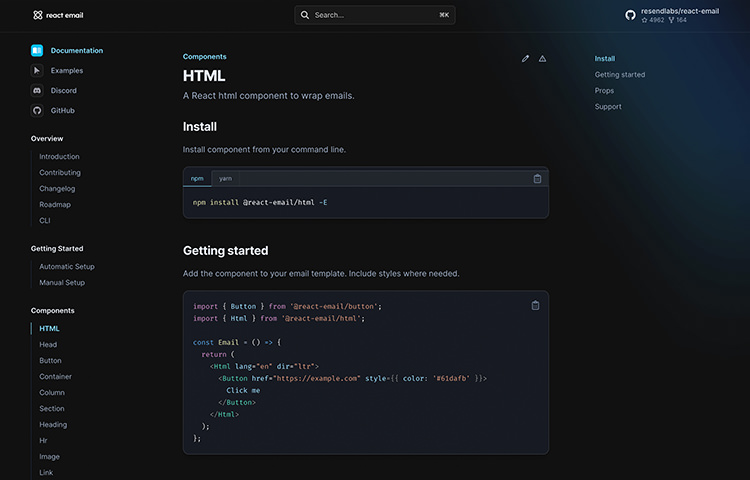Select Column component page
Screen dimensions: 750x480
coord(52,393)
